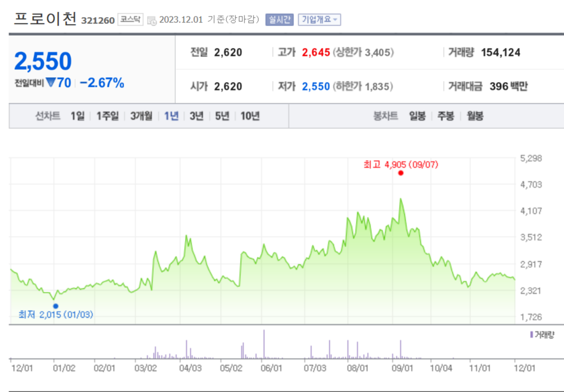
Task: Click the 선차트 label
Action: coord(48,116)
